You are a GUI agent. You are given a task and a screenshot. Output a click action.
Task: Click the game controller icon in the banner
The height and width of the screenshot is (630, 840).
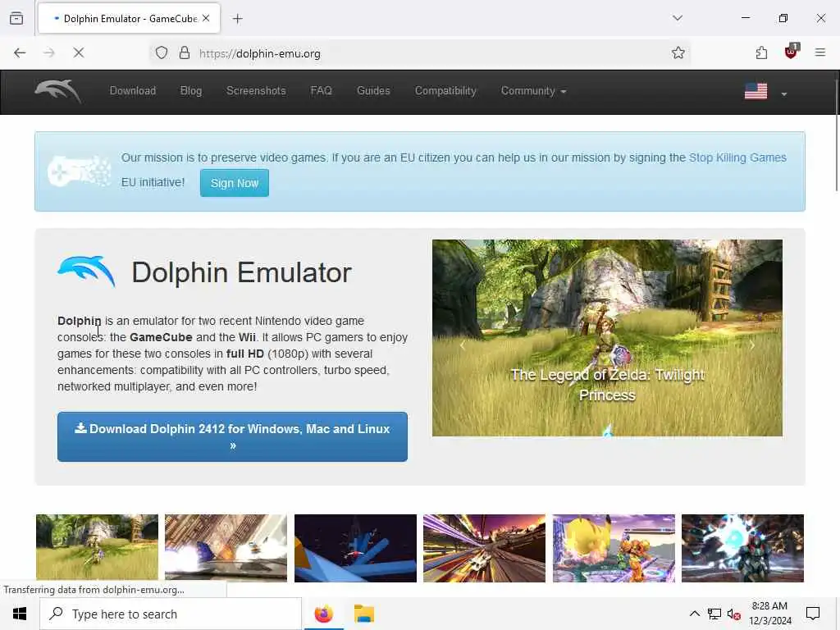pyautogui.click(x=80, y=171)
